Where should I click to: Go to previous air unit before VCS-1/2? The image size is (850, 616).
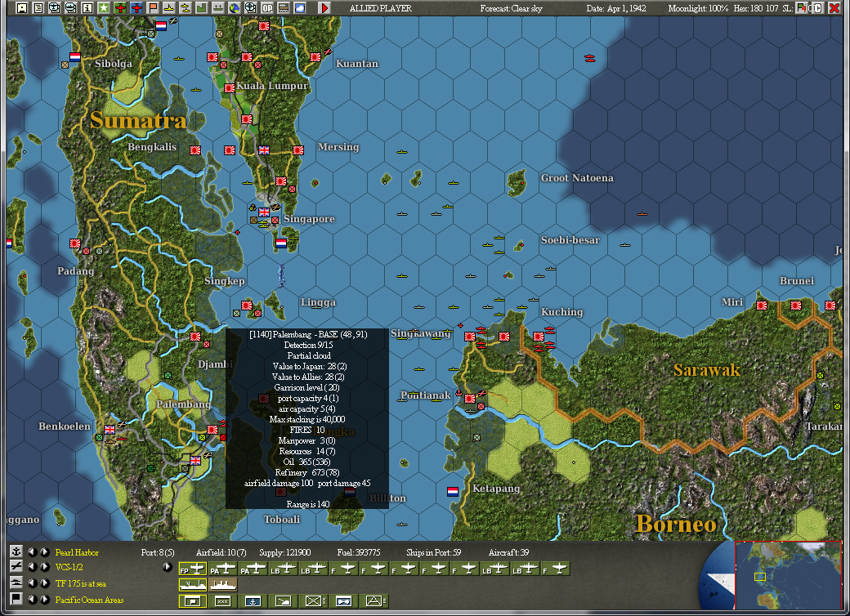(33, 567)
